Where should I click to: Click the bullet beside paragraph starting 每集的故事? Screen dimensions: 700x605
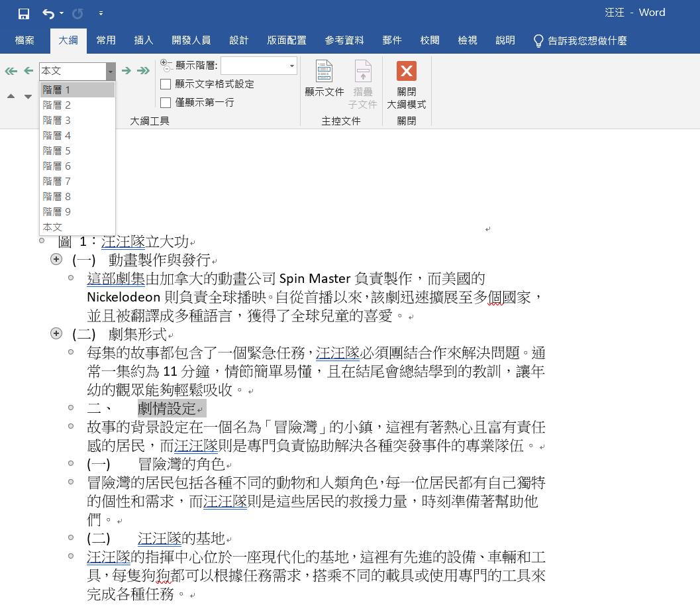click(x=71, y=352)
